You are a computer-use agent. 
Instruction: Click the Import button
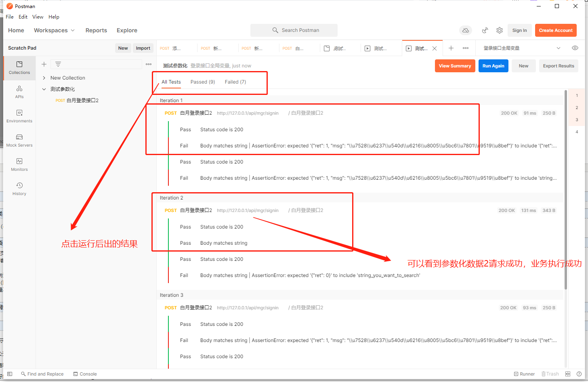click(143, 48)
